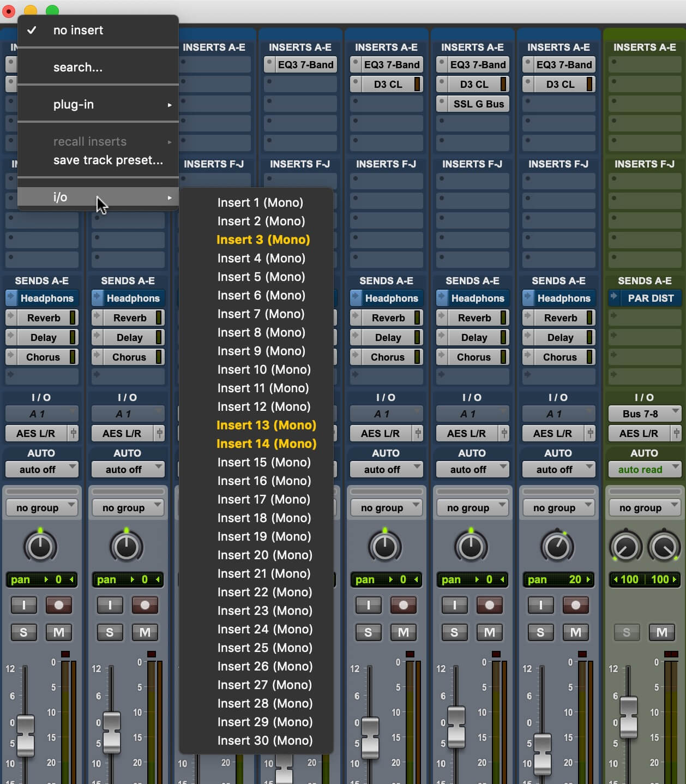The height and width of the screenshot is (784, 686).
Task: Mute the SSL G Bus track
Action: [489, 632]
